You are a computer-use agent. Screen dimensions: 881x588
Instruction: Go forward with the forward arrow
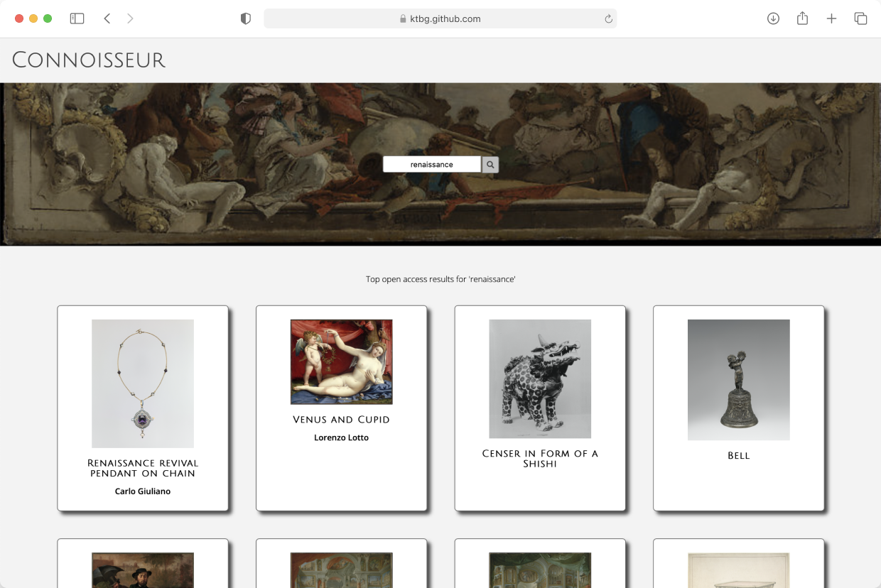pyautogui.click(x=130, y=18)
